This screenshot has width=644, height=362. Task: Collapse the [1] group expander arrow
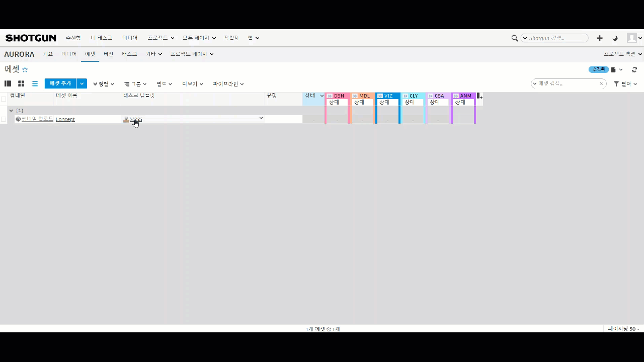pyautogui.click(x=11, y=110)
